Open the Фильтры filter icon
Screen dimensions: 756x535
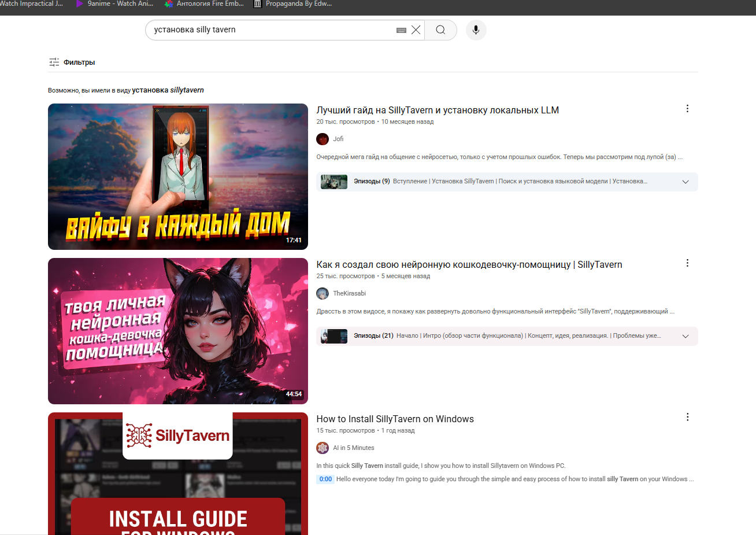point(54,62)
